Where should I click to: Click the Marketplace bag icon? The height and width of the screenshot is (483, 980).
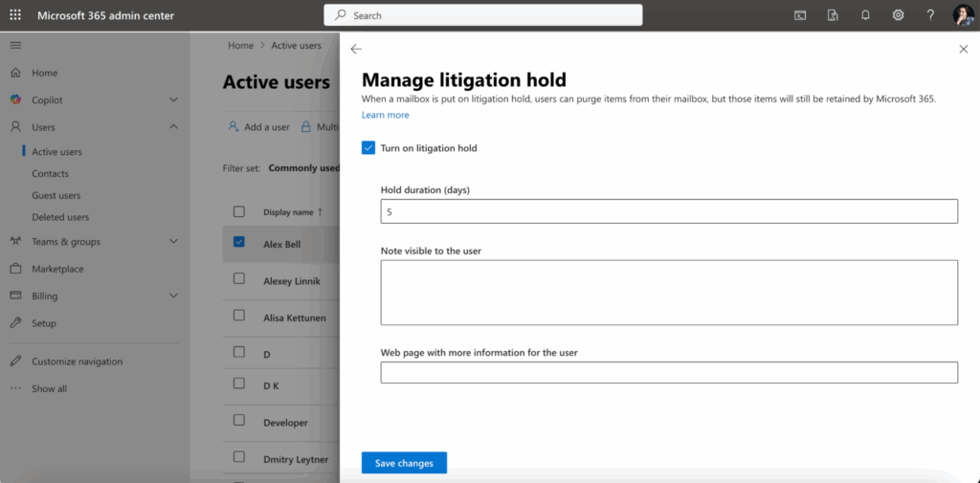(x=16, y=269)
